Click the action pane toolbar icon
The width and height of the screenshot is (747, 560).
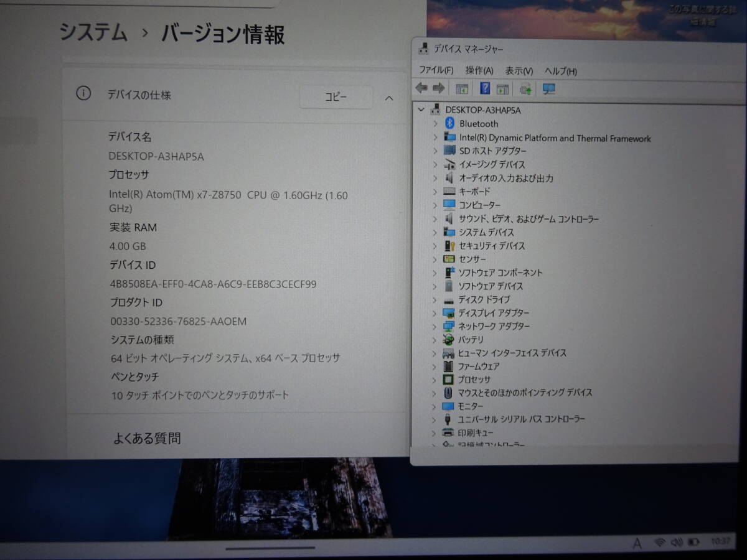(x=503, y=89)
